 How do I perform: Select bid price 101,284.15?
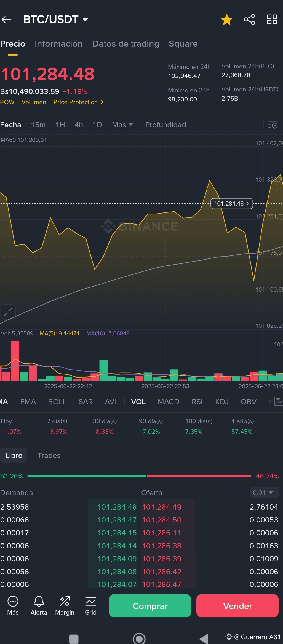click(x=117, y=533)
